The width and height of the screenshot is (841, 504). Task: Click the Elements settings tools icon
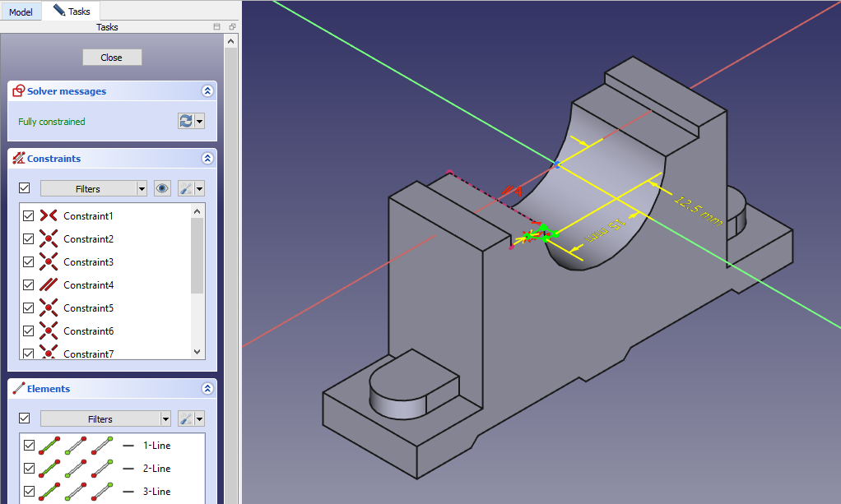pos(187,418)
